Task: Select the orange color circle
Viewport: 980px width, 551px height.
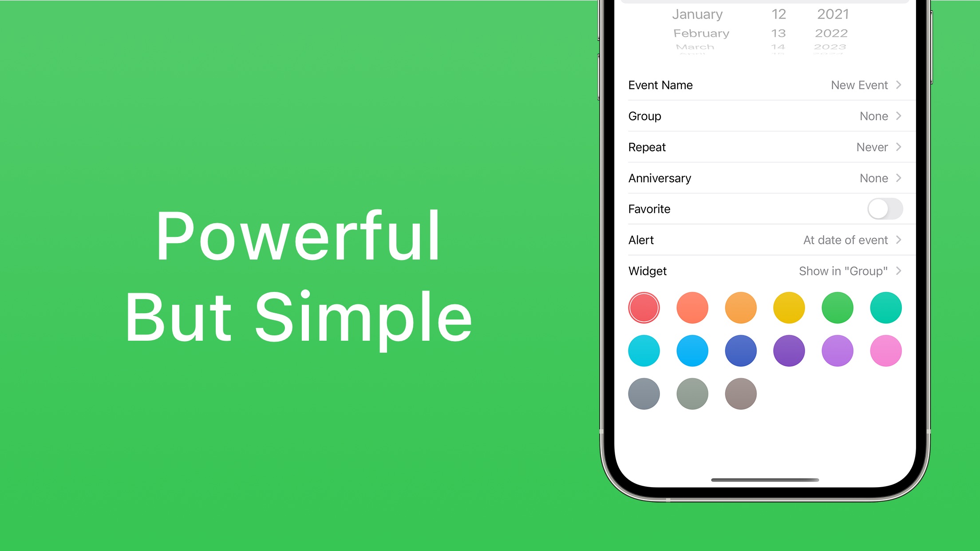Action: pos(741,307)
